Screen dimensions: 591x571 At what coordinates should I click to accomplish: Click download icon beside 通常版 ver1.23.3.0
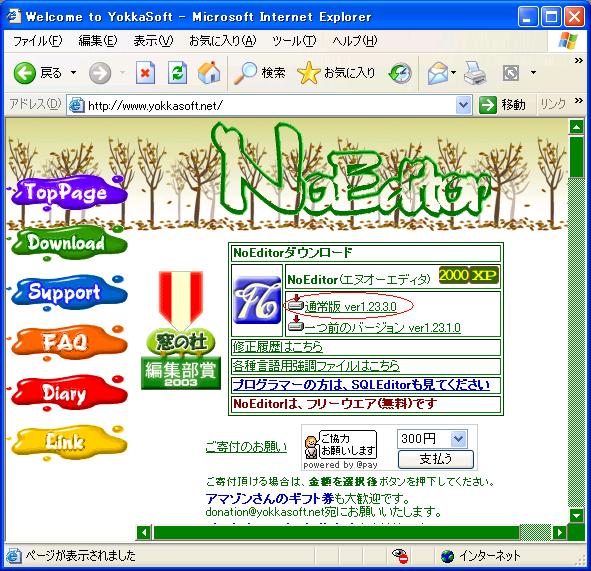tap(296, 303)
